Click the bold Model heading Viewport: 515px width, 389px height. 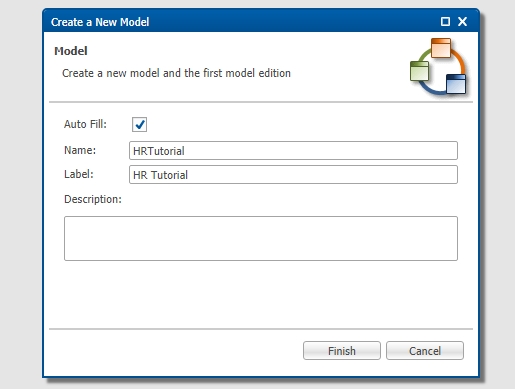click(x=71, y=51)
